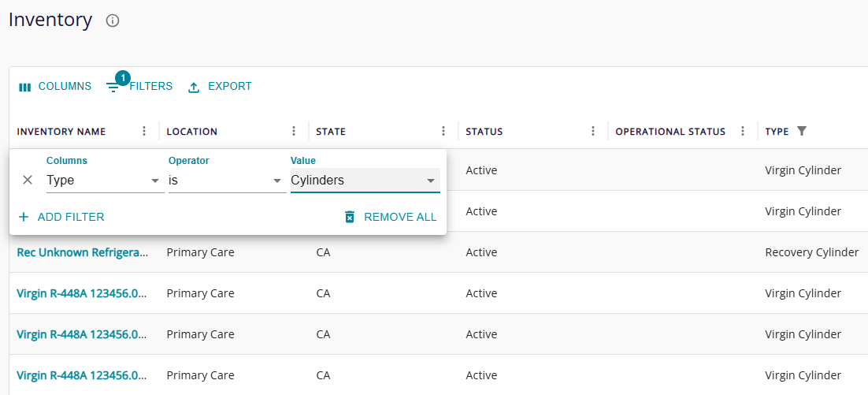
Task: Click the funnel icon on Type column
Action: pos(802,132)
